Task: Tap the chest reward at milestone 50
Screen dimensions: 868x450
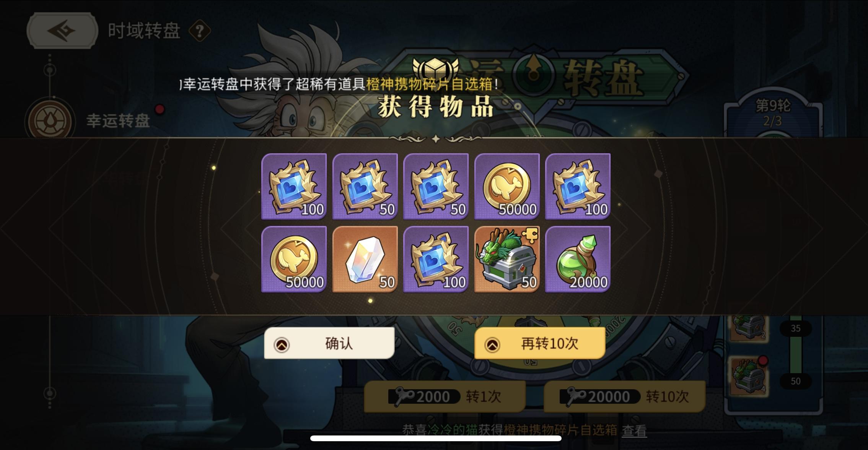Action: tap(749, 376)
